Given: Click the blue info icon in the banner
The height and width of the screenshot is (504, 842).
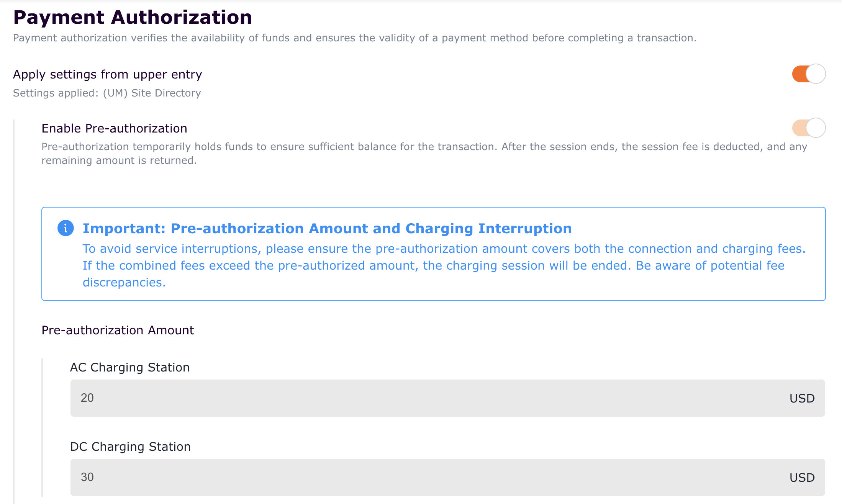Looking at the screenshot, I should [x=66, y=228].
